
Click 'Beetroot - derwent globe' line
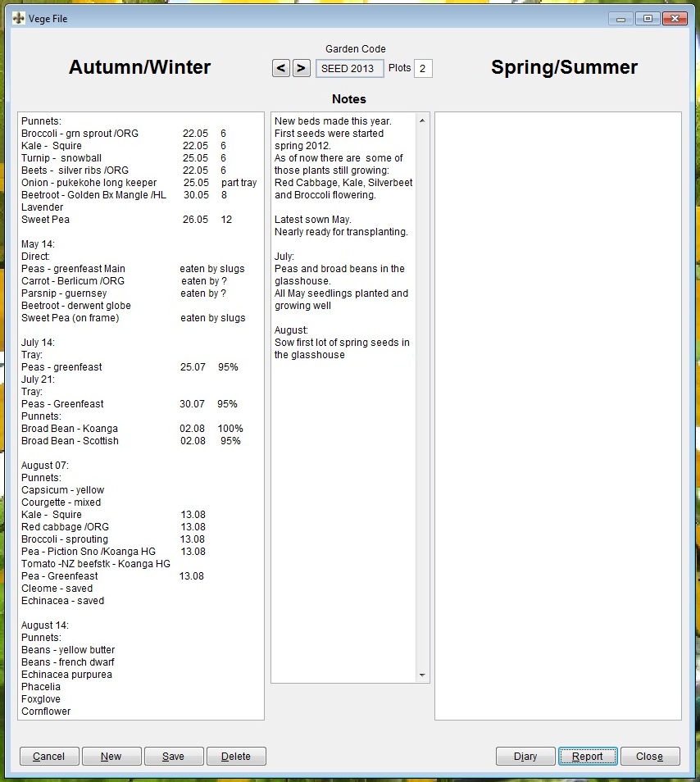tap(75, 306)
